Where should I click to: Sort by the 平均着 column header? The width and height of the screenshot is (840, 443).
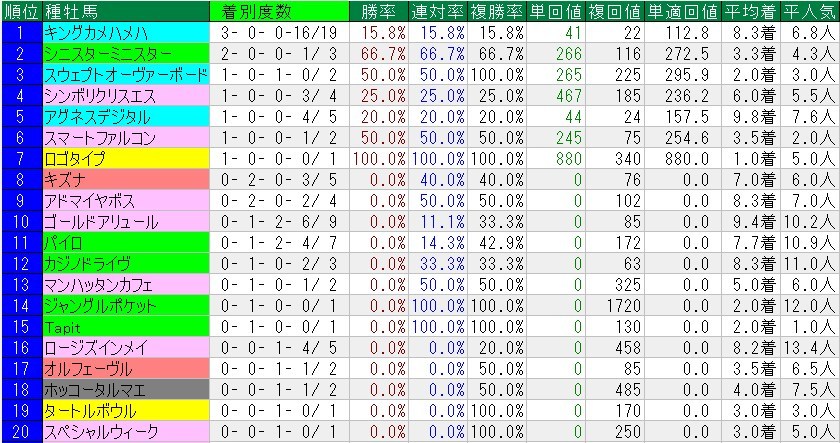point(750,11)
